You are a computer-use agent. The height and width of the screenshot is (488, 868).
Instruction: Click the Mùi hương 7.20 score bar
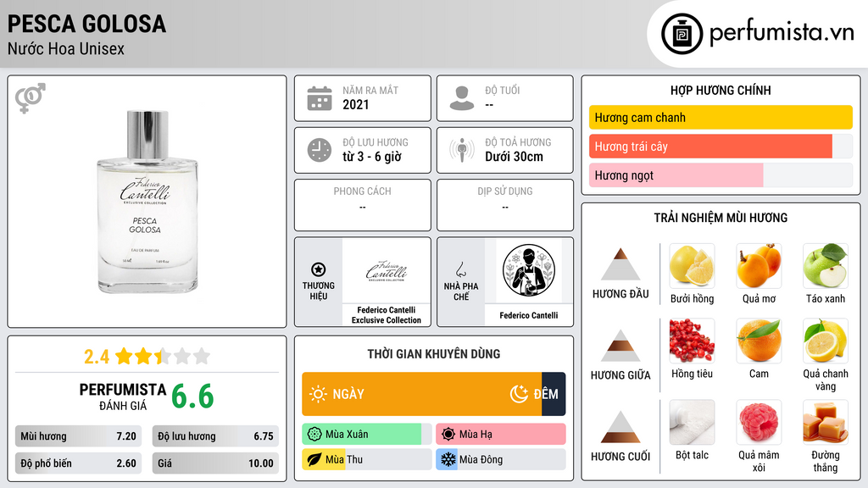[78, 436]
